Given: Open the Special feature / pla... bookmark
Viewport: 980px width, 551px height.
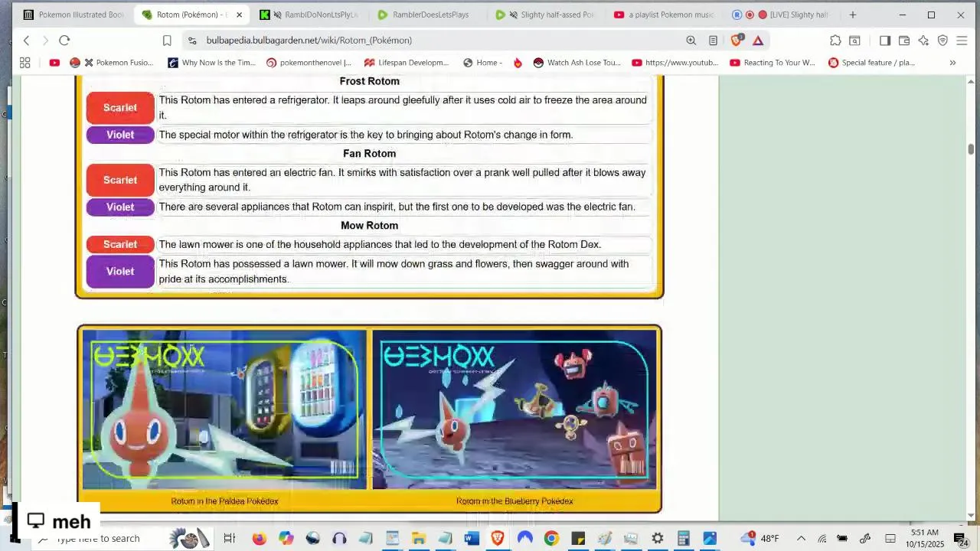Looking at the screenshot, I should click(871, 63).
